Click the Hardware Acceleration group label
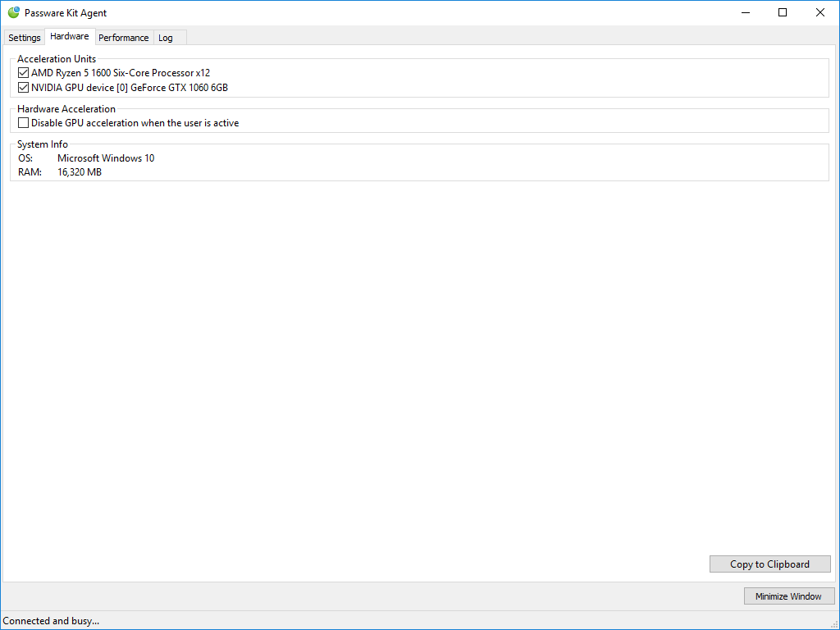The image size is (840, 630). [x=66, y=109]
